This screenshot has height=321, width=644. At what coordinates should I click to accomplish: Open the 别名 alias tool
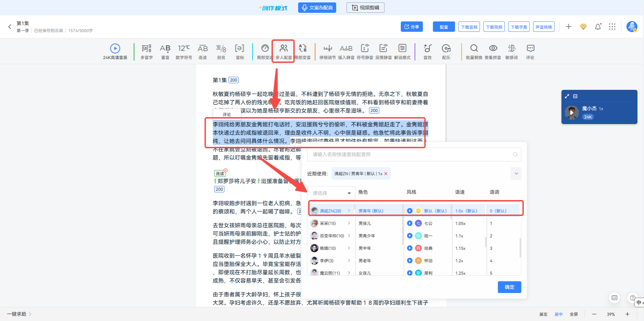tap(221, 52)
